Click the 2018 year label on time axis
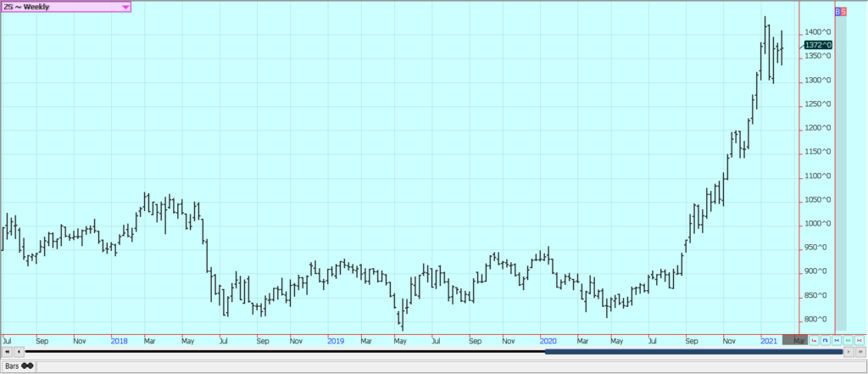Image resolution: width=868 pixels, height=374 pixels. [x=119, y=341]
